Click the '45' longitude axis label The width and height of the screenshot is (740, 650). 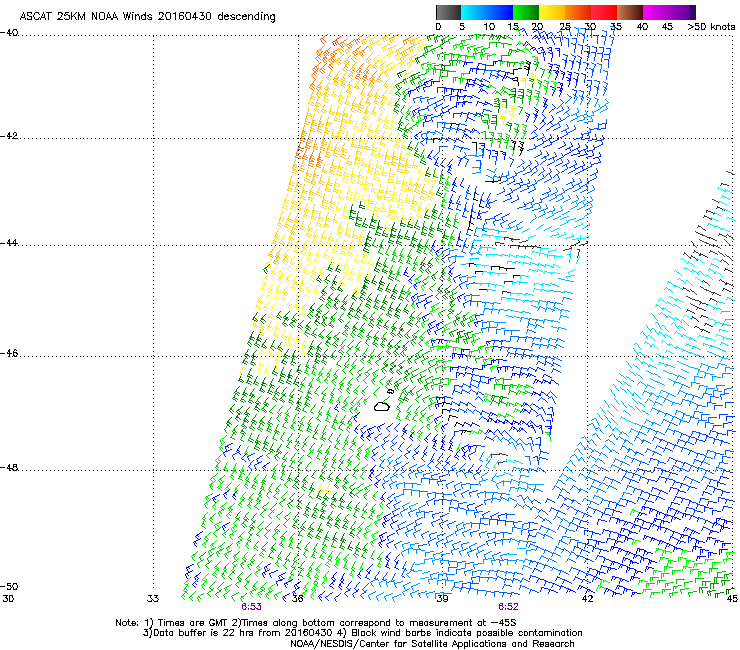coord(732,599)
